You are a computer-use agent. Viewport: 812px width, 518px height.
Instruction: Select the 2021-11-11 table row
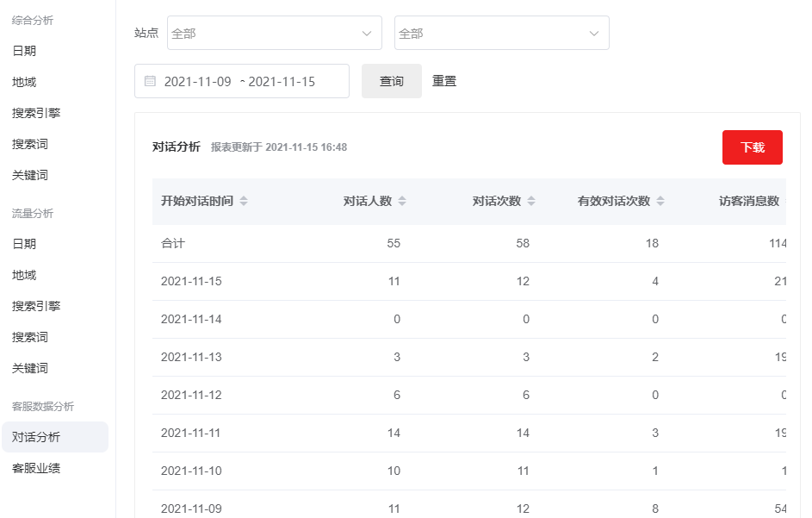click(x=191, y=433)
